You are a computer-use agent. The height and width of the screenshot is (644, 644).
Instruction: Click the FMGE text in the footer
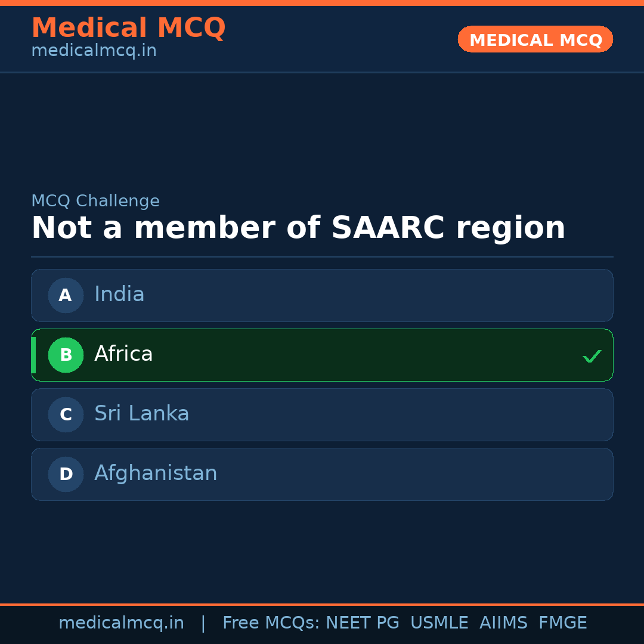[x=562, y=623]
